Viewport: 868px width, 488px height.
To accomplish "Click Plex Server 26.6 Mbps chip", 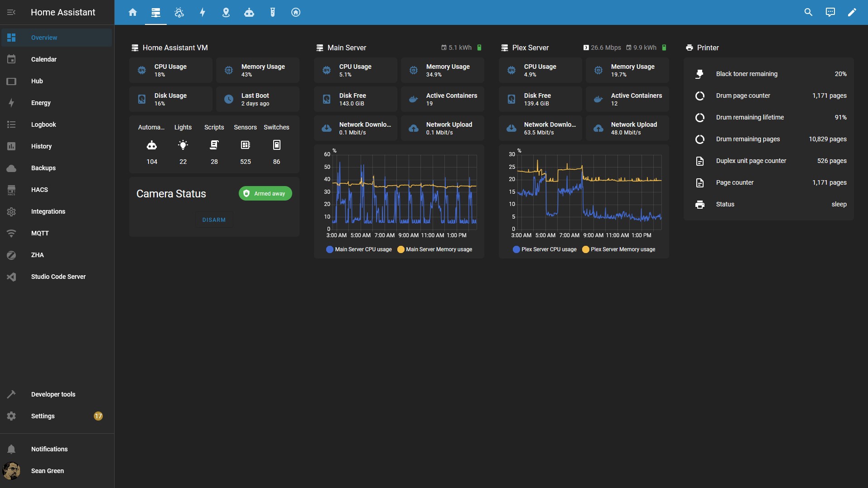I will 602,48.
